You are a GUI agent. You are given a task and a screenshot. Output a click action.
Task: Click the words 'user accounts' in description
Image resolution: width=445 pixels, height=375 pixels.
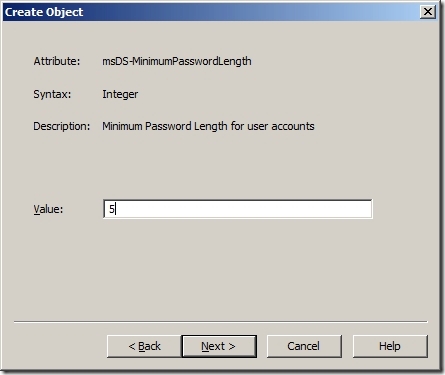coord(281,126)
